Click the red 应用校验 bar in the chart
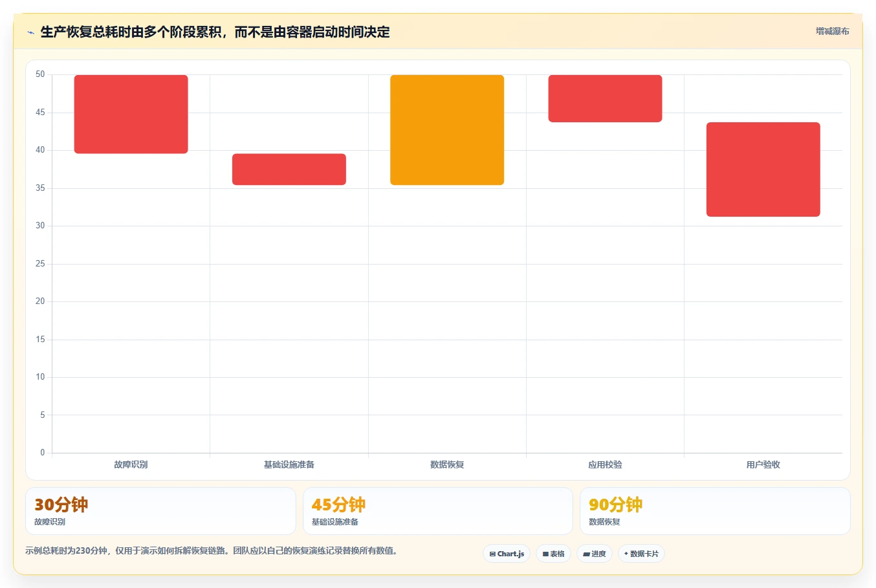The height and width of the screenshot is (588, 876). pos(605,98)
